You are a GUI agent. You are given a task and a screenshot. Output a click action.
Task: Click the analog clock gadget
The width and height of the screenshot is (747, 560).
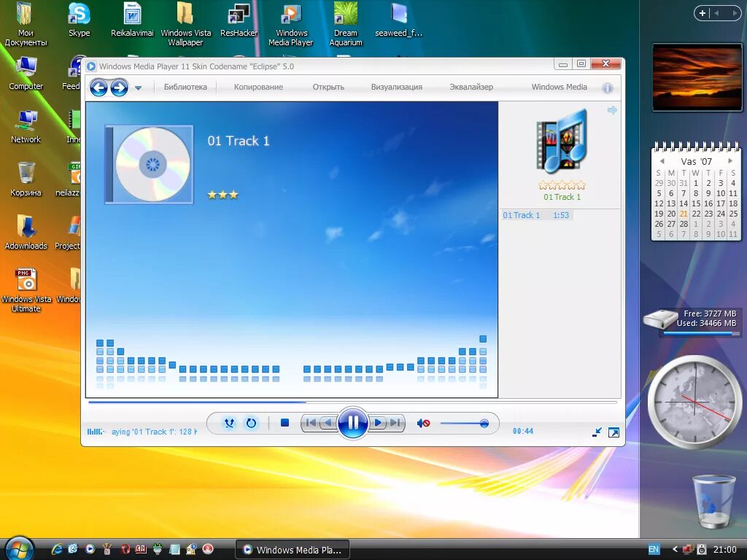(x=695, y=402)
